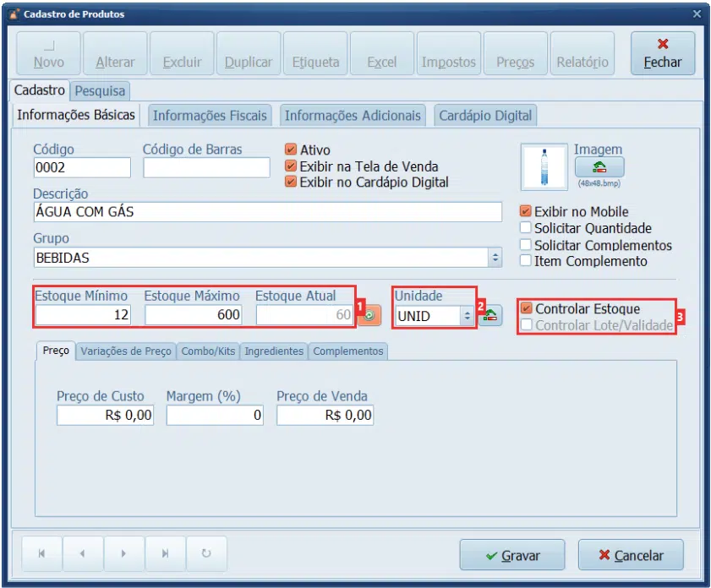Click the Descrição field with ÁGUA COM GÁS
Image resolution: width=711 pixels, height=588 pixels.
267,212
